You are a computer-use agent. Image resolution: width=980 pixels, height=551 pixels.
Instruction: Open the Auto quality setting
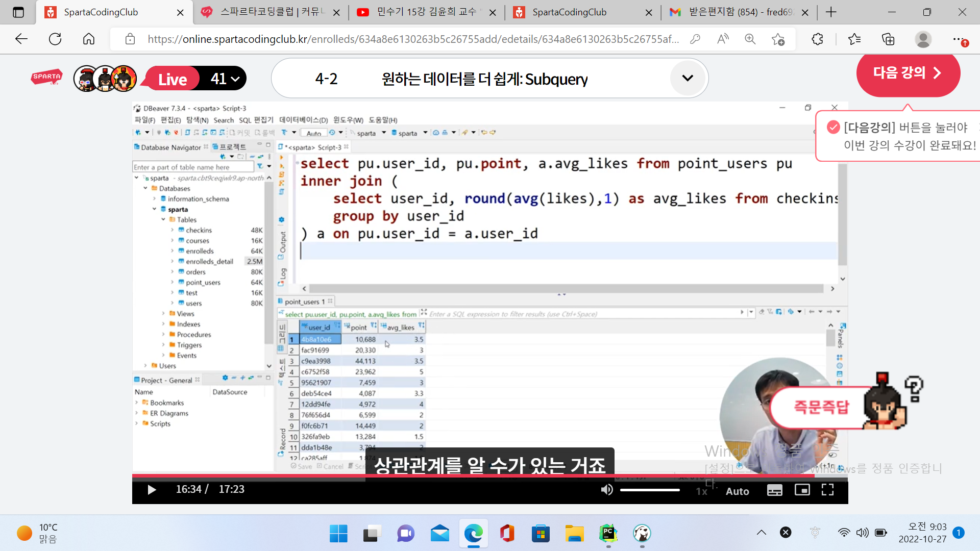[x=737, y=491]
